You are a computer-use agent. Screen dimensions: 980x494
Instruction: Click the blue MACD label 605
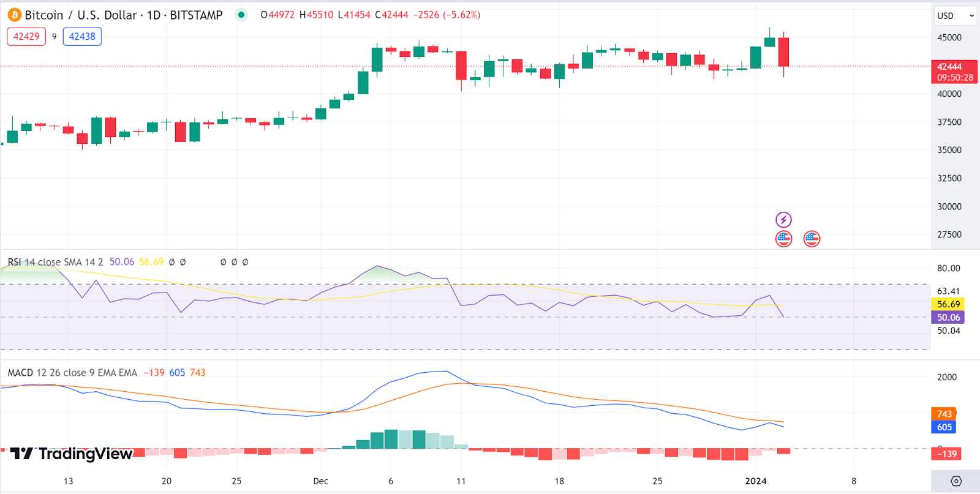[x=944, y=427]
